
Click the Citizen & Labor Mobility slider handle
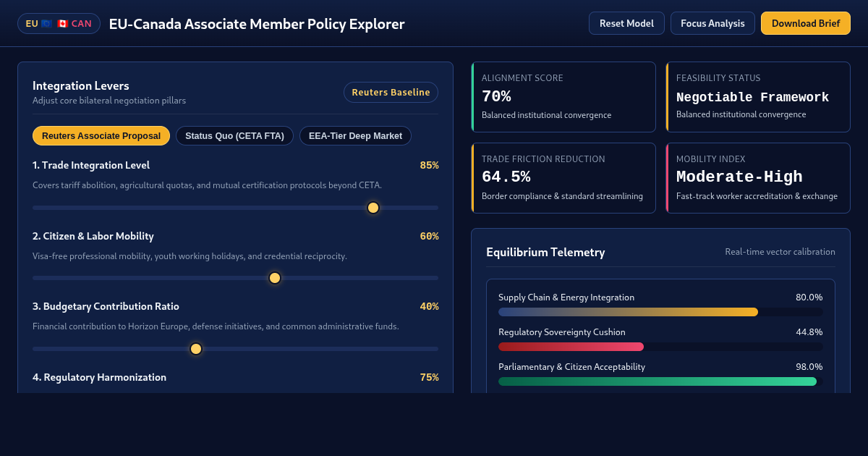click(x=275, y=278)
